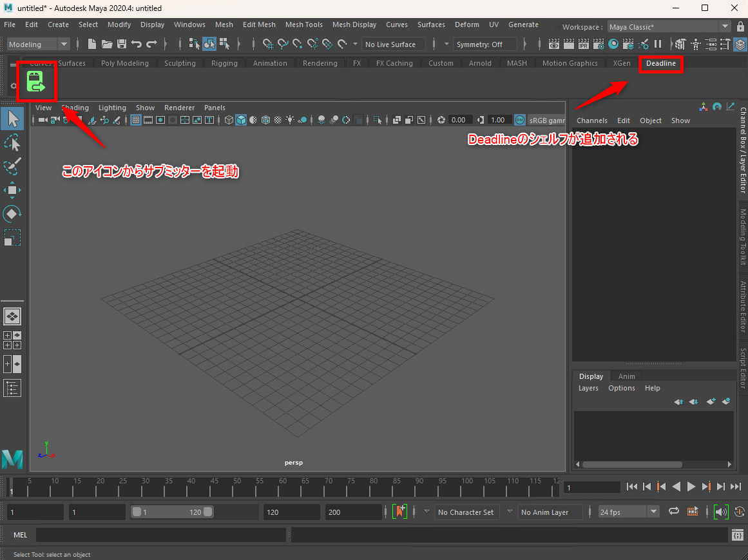Click the Undo arrow icon

click(x=137, y=44)
